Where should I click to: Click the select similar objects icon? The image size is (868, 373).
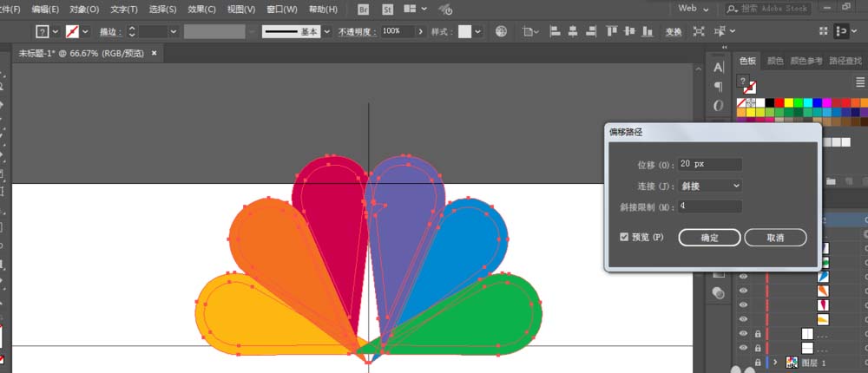[x=720, y=31]
